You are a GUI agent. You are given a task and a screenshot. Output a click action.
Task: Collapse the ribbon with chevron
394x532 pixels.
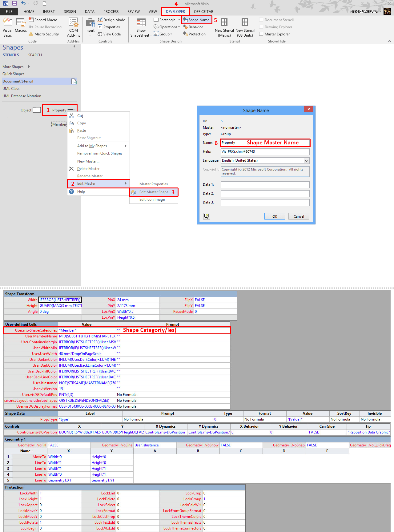click(x=389, y=41)
